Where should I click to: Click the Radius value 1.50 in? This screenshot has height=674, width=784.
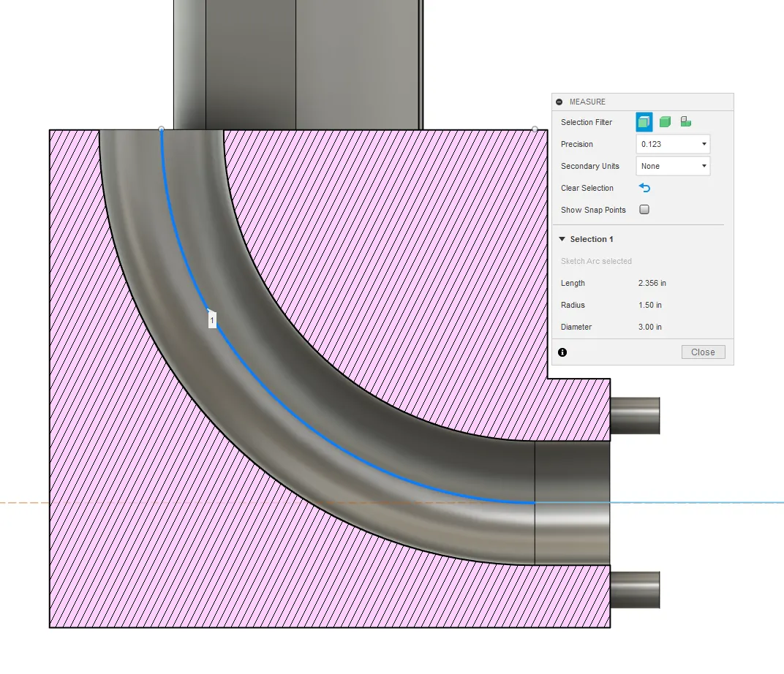click(650, 305)
